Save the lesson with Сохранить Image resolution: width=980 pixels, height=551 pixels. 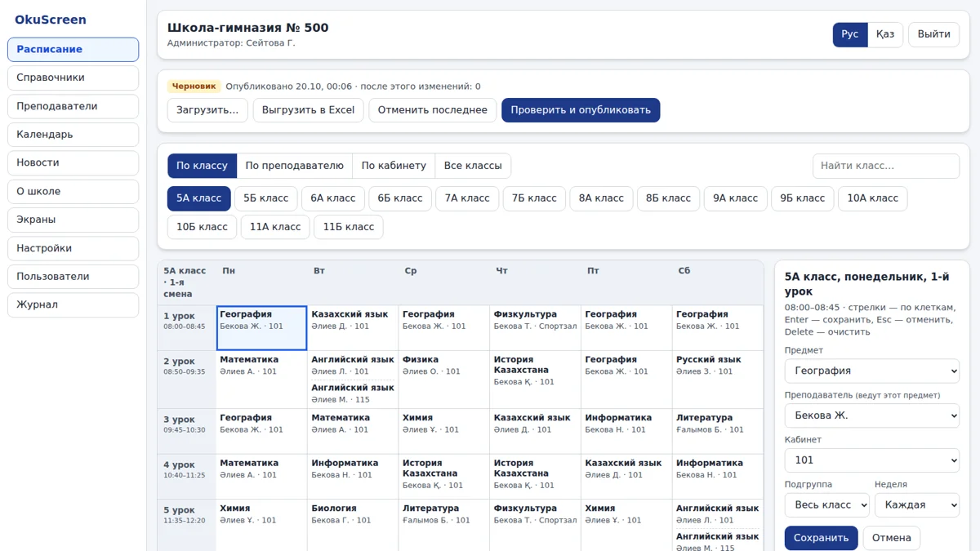821,538
